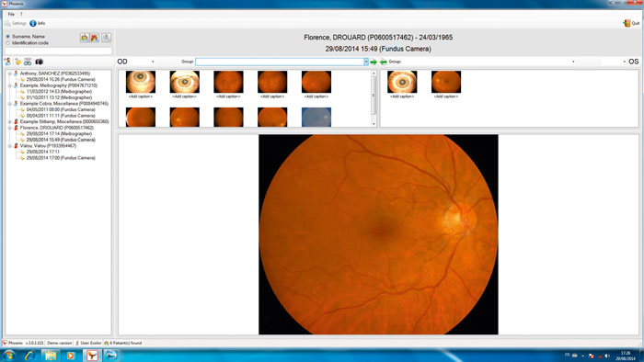Open the 29/08/2014 17:11 exam entry

coord(42,152)
